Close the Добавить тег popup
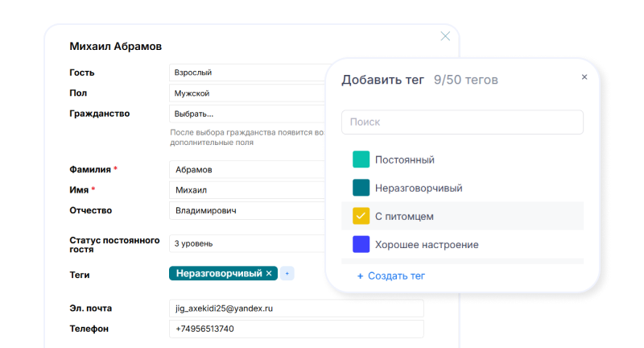Screen dimensions: 644x348 point(584,77)
